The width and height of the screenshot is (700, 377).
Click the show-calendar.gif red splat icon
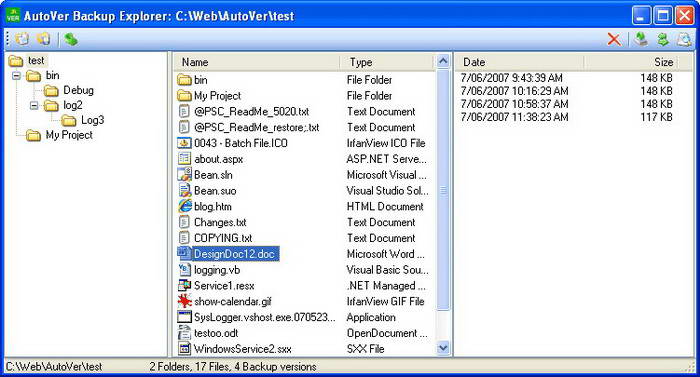pyautogui.click(x=184, y=301)
